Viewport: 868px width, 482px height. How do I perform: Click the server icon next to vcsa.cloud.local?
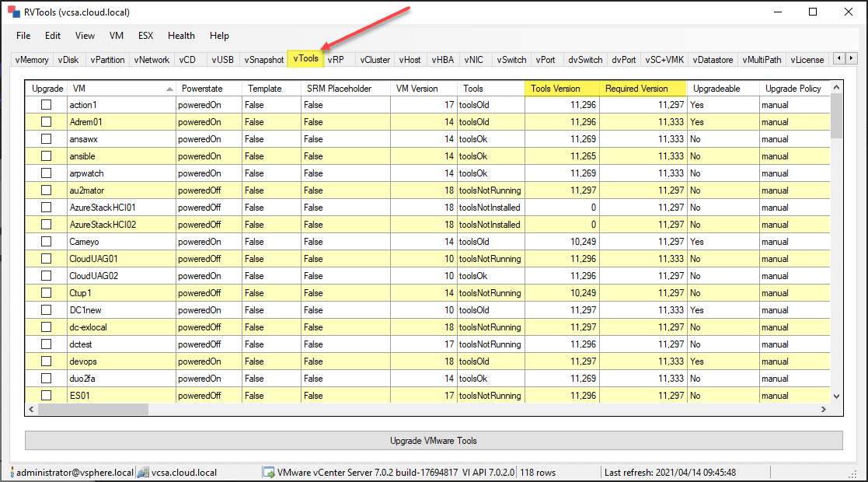143,473
